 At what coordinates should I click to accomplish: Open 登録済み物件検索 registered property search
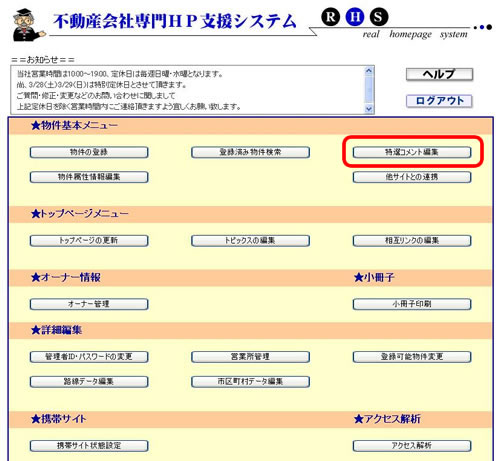pyautogui.click(x=250, y=152)
